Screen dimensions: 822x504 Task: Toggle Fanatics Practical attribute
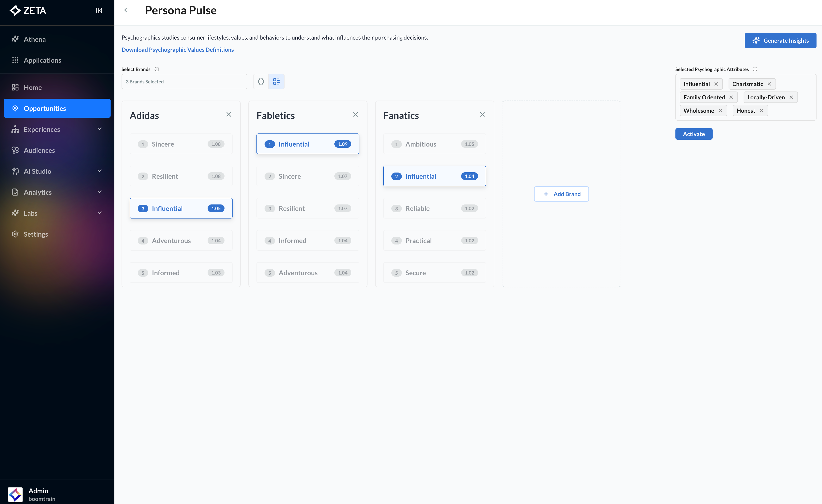[435, 240]
